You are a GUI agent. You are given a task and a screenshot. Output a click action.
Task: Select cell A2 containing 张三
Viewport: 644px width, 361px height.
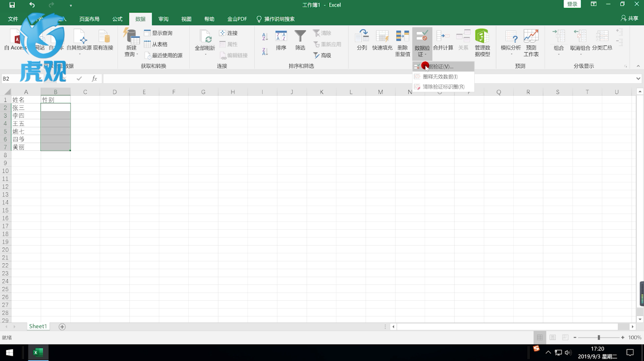pyautogui.click(x=26, y=108)
